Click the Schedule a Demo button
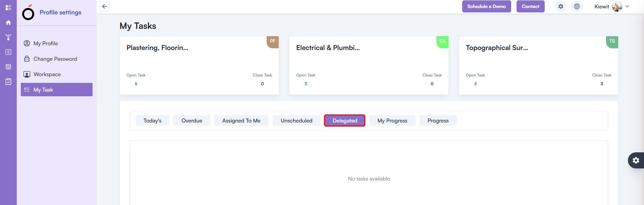The width and height of the screenshot is (644, 205). pos(486,6)
